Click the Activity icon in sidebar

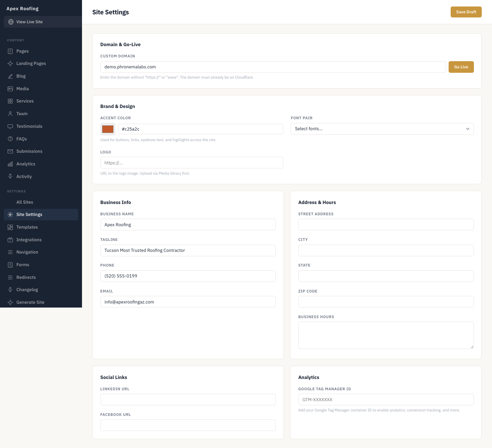(10, 177)
